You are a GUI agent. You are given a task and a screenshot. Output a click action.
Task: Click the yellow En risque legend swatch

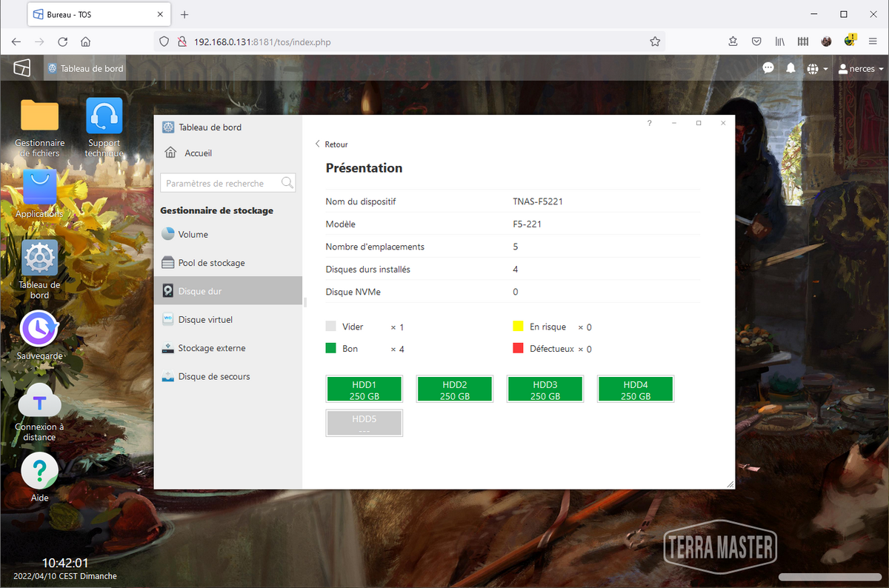click(519, 327)
